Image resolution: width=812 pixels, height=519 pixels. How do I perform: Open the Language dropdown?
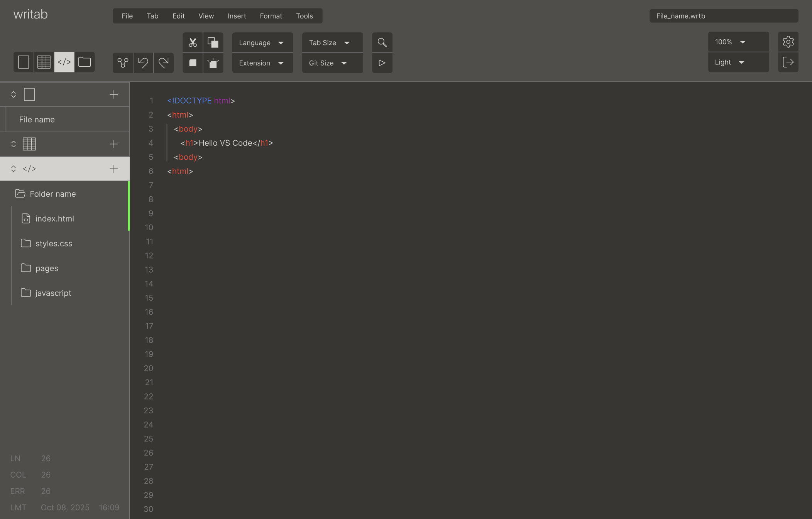[262, 42]
